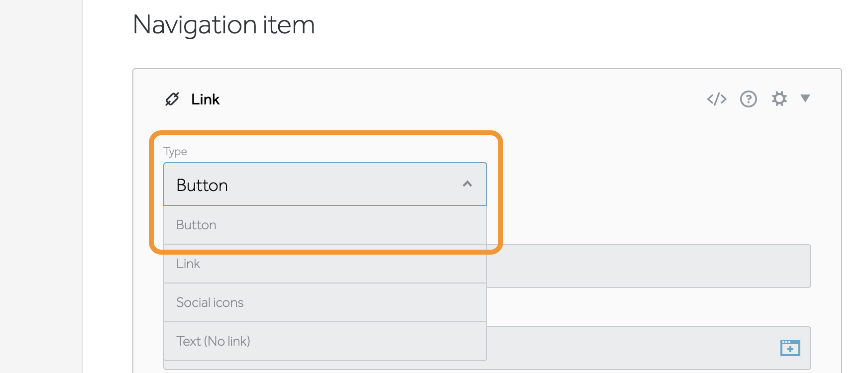Open the code view icon
The width and height of the screenshot is (868, 373).
[x=717, y=99]
